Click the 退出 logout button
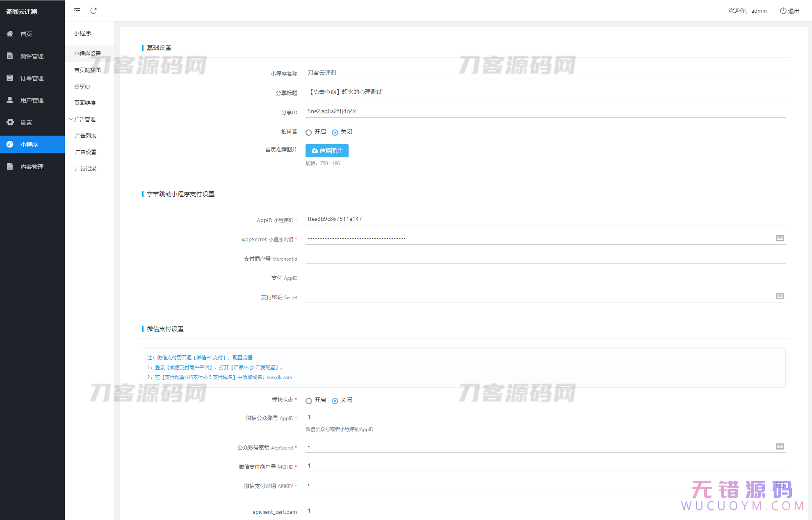This screenshot has width=812, height=520. 790,11
